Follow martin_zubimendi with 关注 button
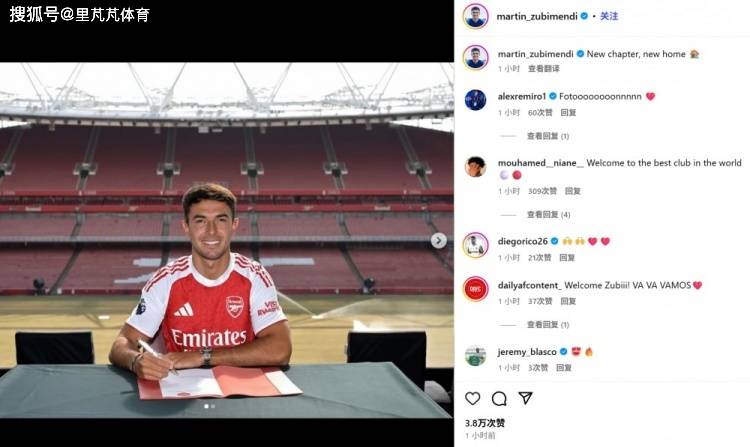The image size is (750, 447). [609, 16]
